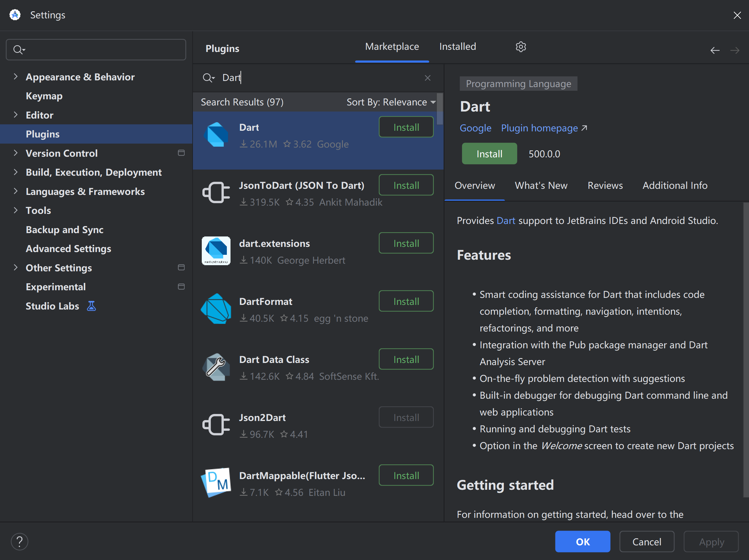Expand the Languages & Frameworks node

pyautogui.click(x=16, y=191)
